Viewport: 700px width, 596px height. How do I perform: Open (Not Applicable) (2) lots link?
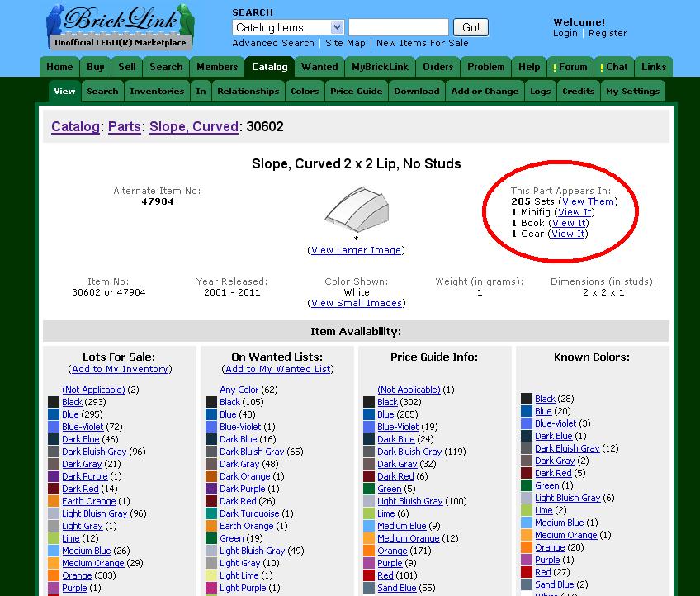click(94, 390)
